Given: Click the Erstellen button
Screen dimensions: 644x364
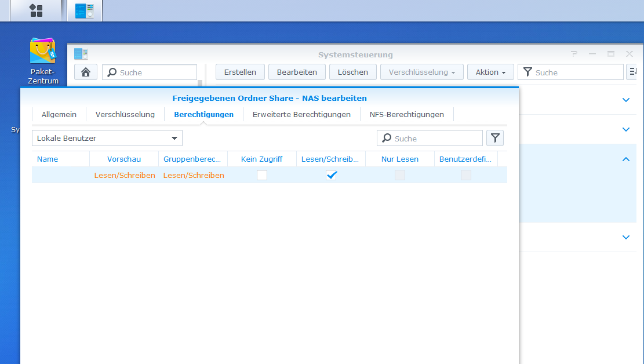Looking at the screenshot, I should [240, 72].
